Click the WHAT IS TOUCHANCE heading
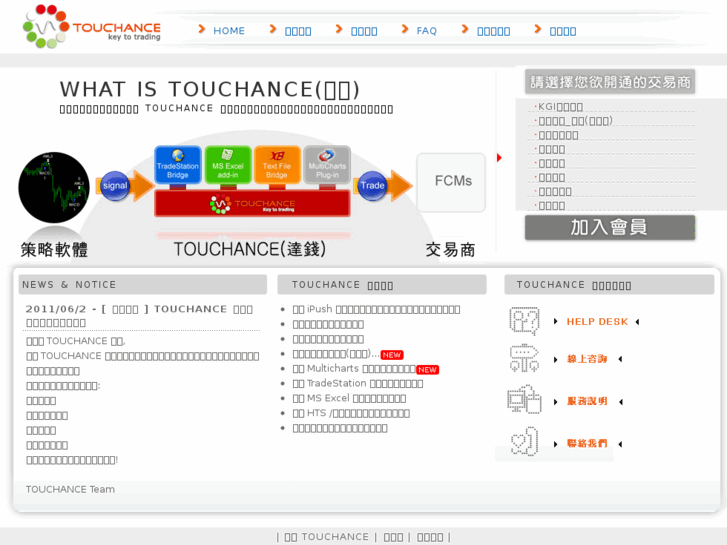 pos(210,89)
